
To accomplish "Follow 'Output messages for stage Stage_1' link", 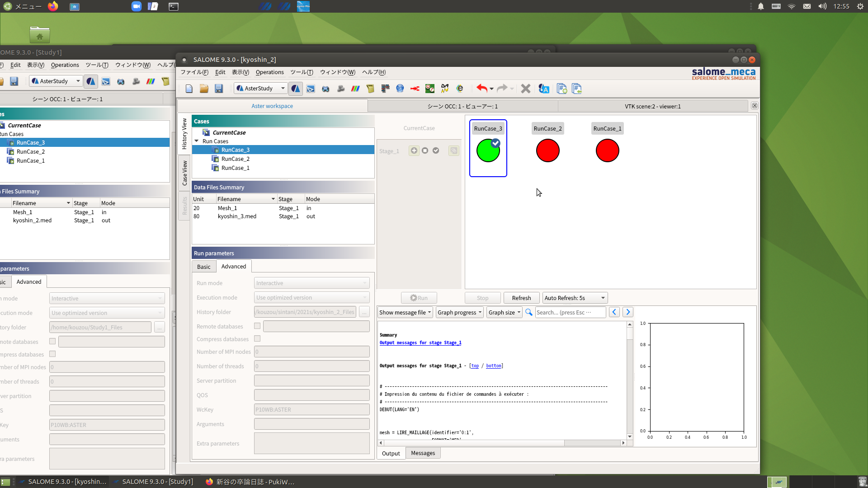I will point(420,343).
